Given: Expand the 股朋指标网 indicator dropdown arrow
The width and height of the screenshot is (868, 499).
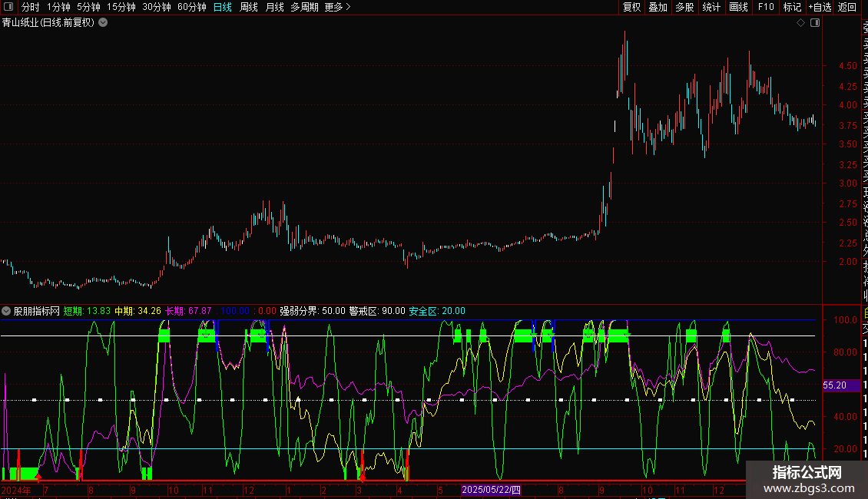Looking at the screenshot, I should pos(6,311).
